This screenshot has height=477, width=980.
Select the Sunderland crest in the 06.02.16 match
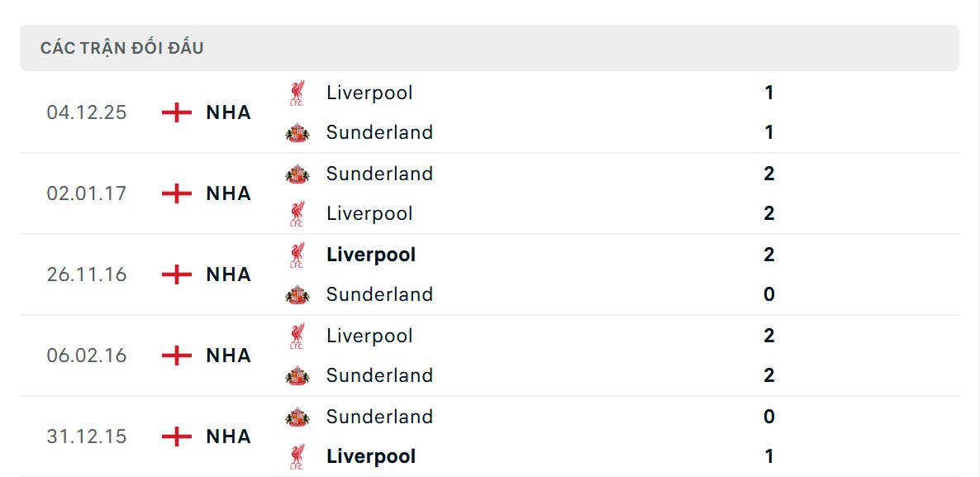pyautogui.click(x=296, y=374)
